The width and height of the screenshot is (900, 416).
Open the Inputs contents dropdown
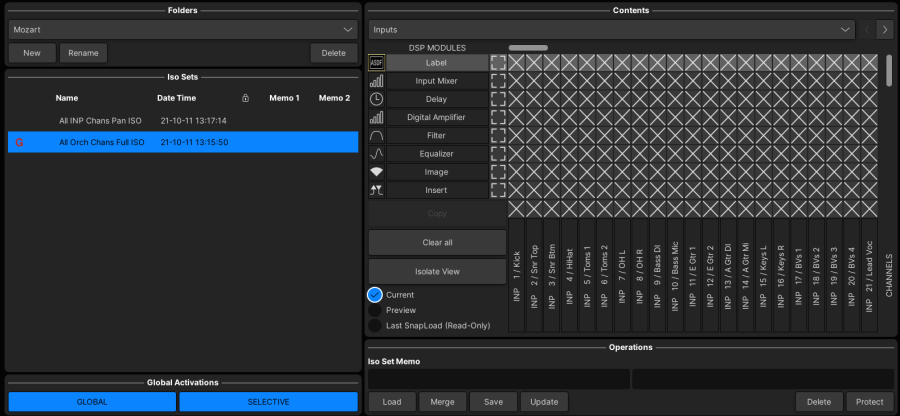(610, 30)
